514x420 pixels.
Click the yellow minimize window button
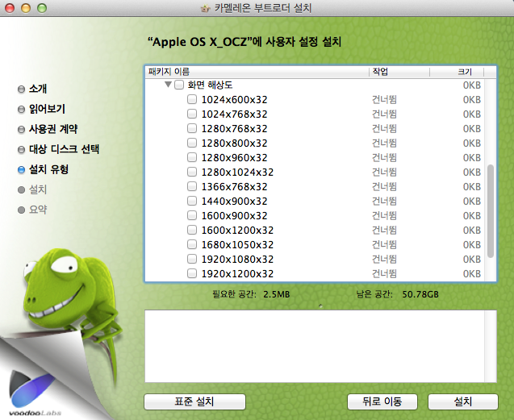26,8
